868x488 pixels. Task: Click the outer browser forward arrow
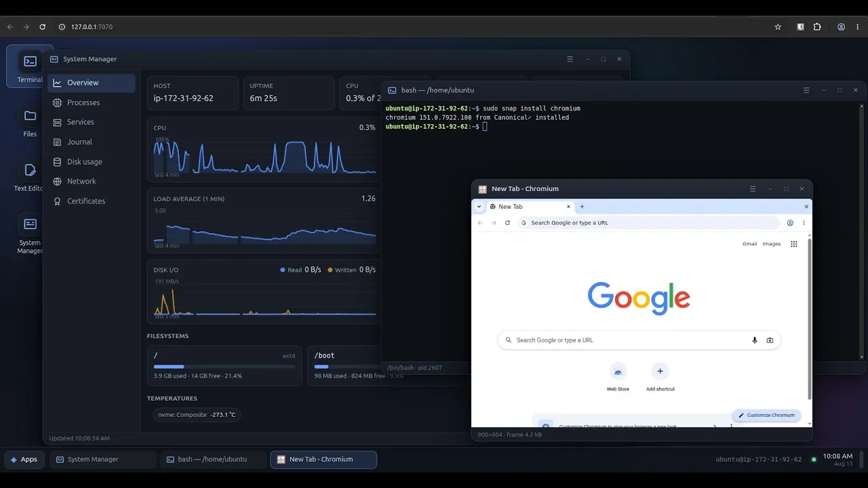pos(26,27)
